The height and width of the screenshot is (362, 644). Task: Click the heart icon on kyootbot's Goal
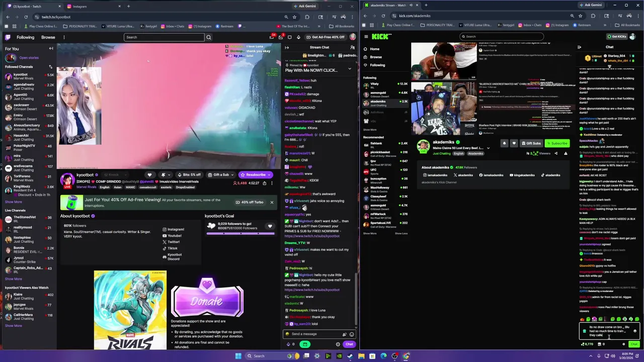[270, 226]
